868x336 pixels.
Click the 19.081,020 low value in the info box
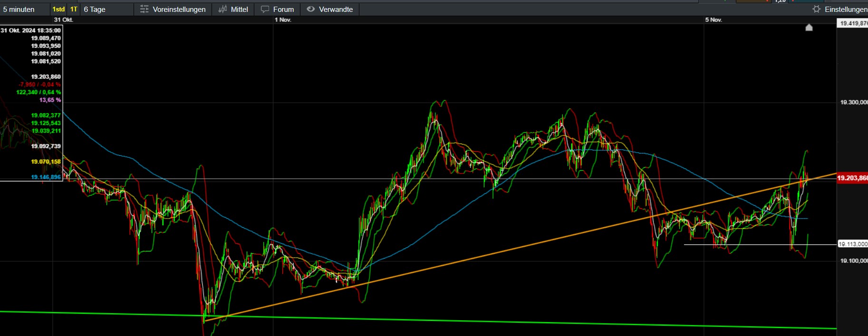point(46,54)
